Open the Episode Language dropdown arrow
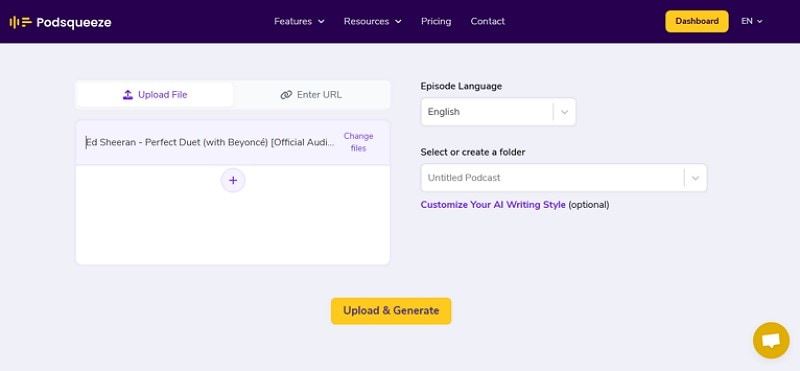This screenshot has height=371, width=800. tap(564, 112)
